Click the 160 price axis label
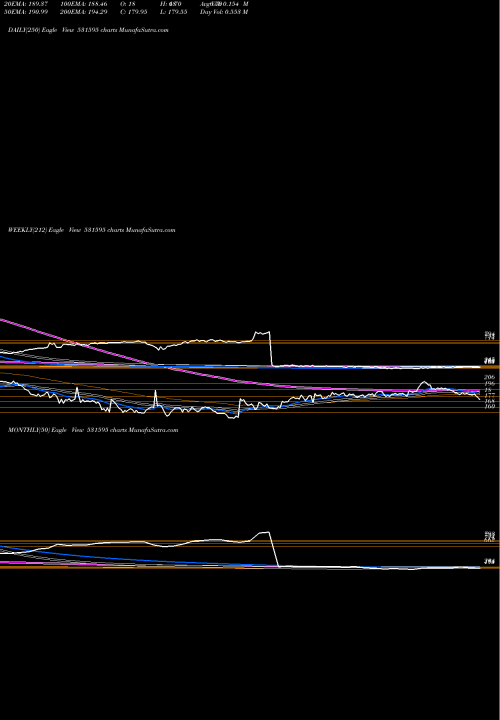This screenshot has width=500, height=720. 489,406
